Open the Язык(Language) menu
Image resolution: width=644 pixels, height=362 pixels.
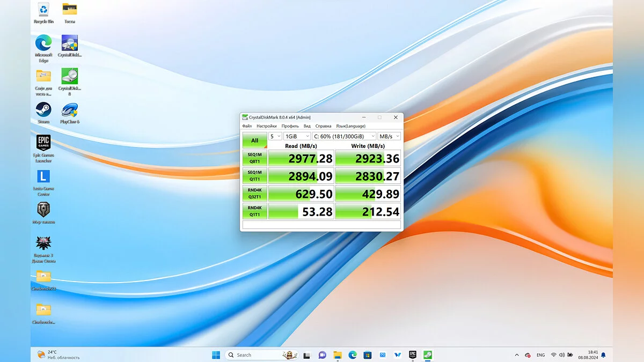pos(350,126)
